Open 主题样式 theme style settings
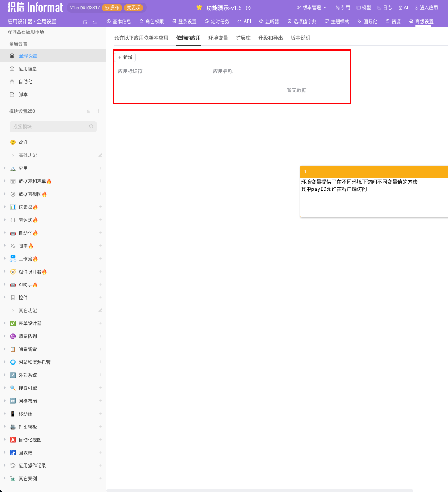448x492 pixels. [x=337, y=21]
